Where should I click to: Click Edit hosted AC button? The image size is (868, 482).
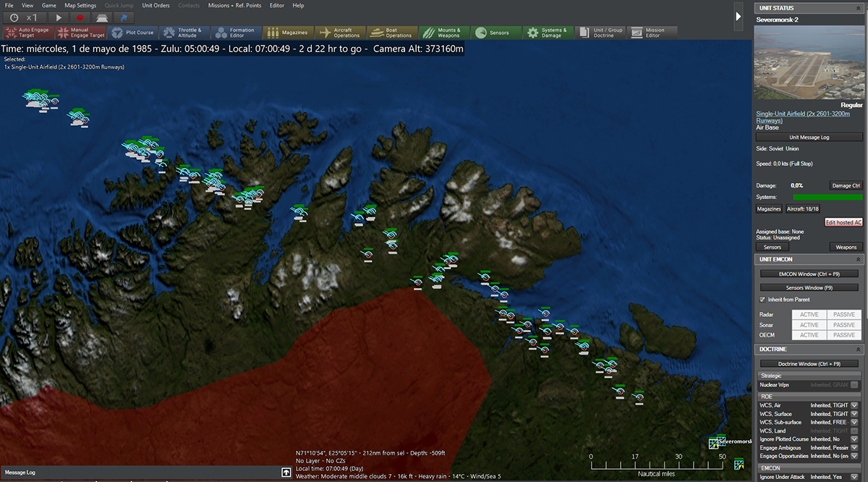point(843,222)
